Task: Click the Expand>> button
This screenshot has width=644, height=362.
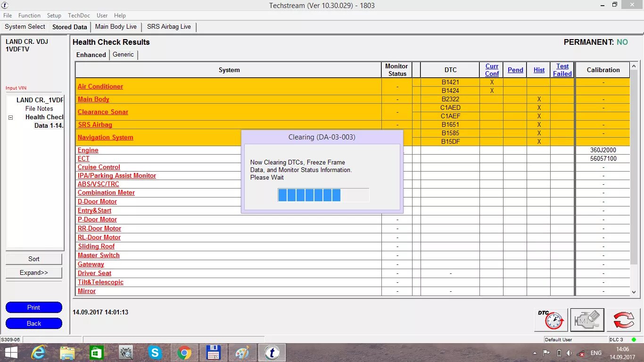Action: 34,272
